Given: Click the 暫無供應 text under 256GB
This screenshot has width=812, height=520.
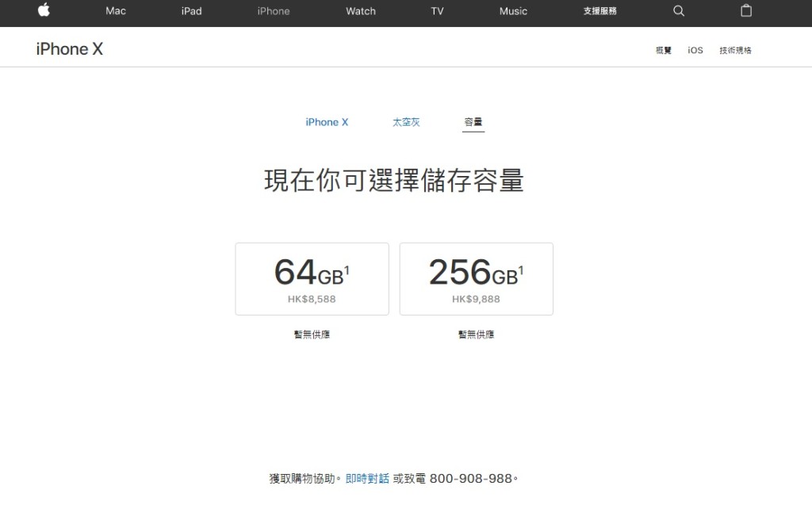Looking at the screenshot, I should 476,335.
